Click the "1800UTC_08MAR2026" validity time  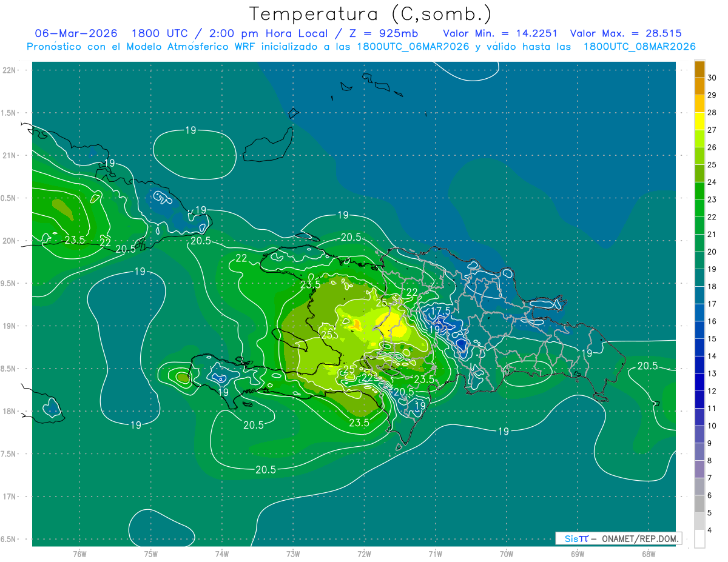(x=639, y=47)
